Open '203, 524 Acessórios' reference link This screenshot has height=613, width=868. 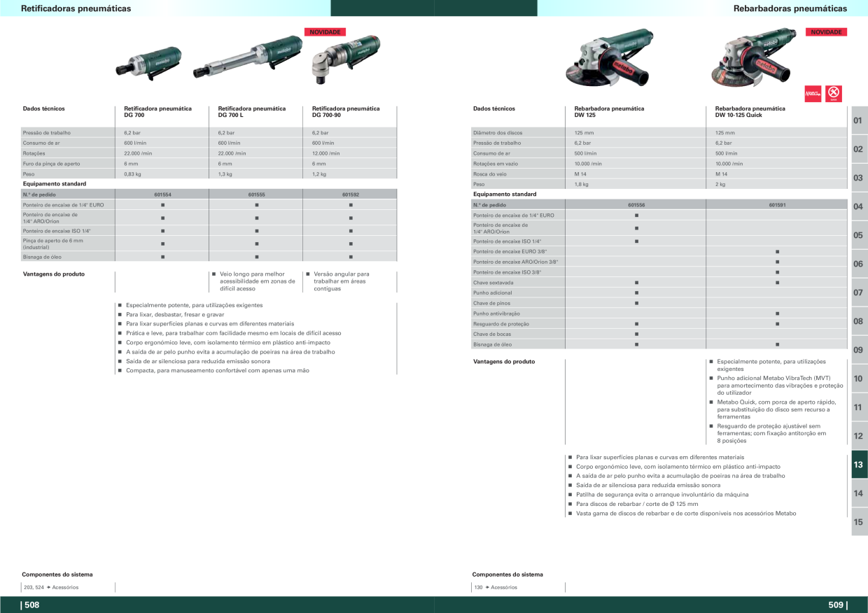pos(52,587)
